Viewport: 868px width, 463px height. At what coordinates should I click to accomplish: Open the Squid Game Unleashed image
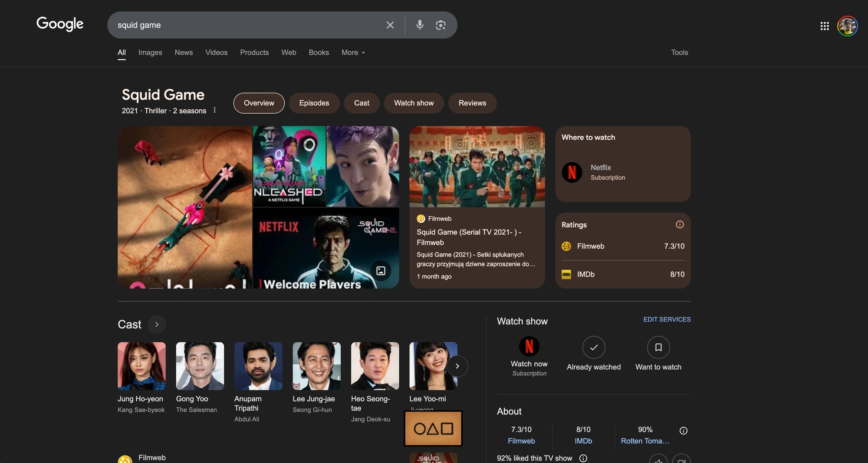289,166
